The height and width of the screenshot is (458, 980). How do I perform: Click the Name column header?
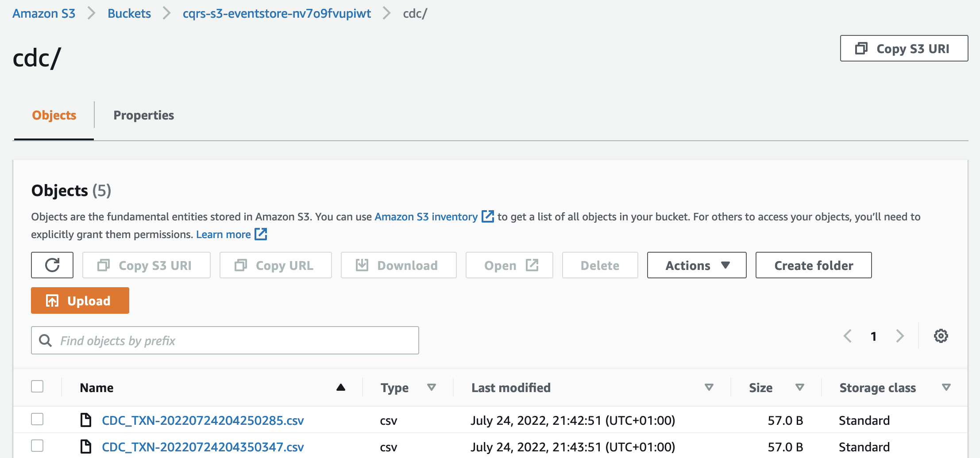click(x=96, y=388)
